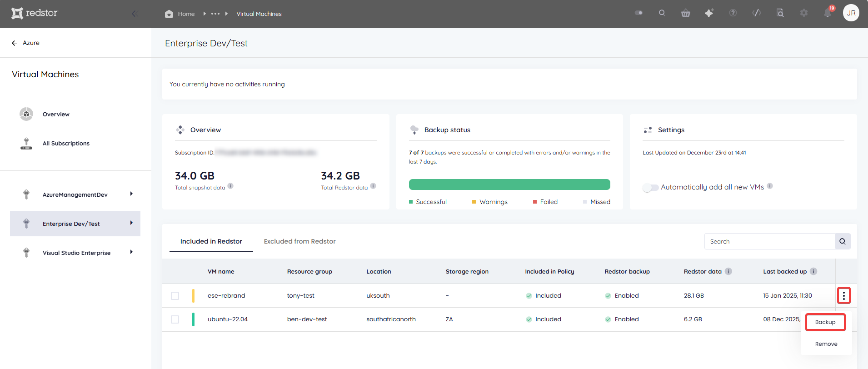Sort by the Resource group column header

[x=309, y=272]
